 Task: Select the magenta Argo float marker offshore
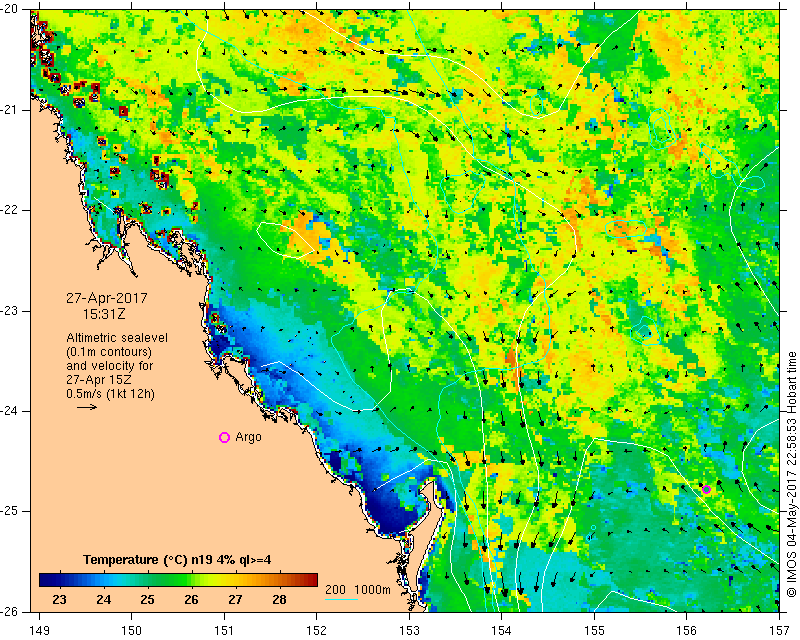tap(706, 489)
